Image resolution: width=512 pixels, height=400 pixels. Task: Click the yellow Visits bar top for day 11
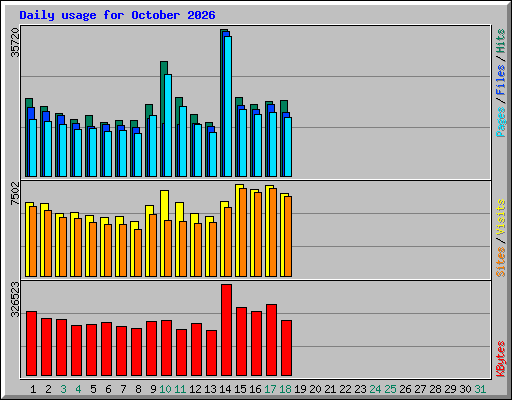coord(179,211)
